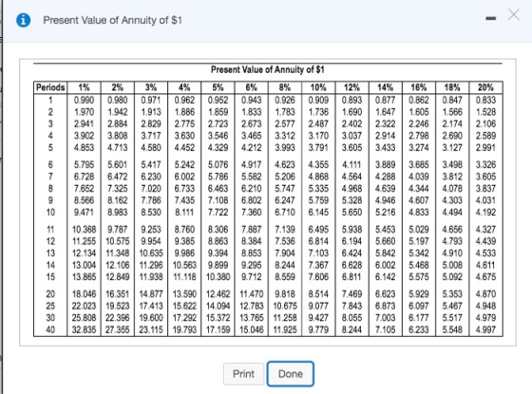Click value 5.092 in the 18% column
Viewport: 532px width, 394px height.
point(452,277)
